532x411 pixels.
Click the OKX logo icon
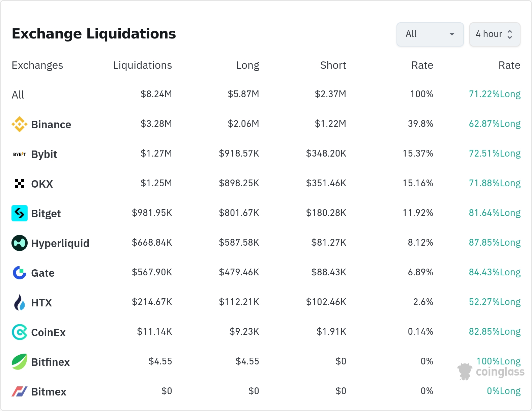(20, 184)
